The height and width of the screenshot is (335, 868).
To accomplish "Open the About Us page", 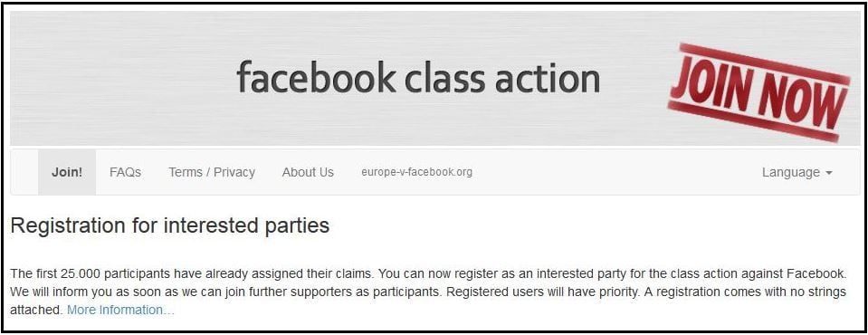I will pos(308,172).
